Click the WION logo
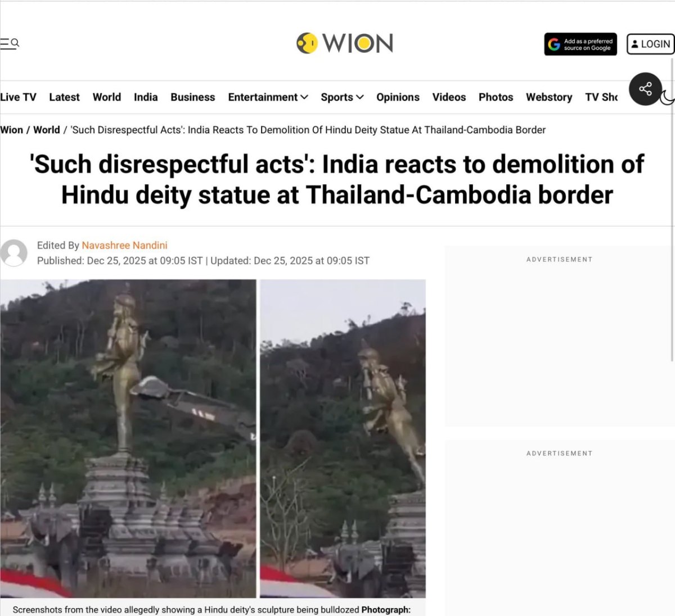This screenshot has height=616, width=675. (344, 43)
